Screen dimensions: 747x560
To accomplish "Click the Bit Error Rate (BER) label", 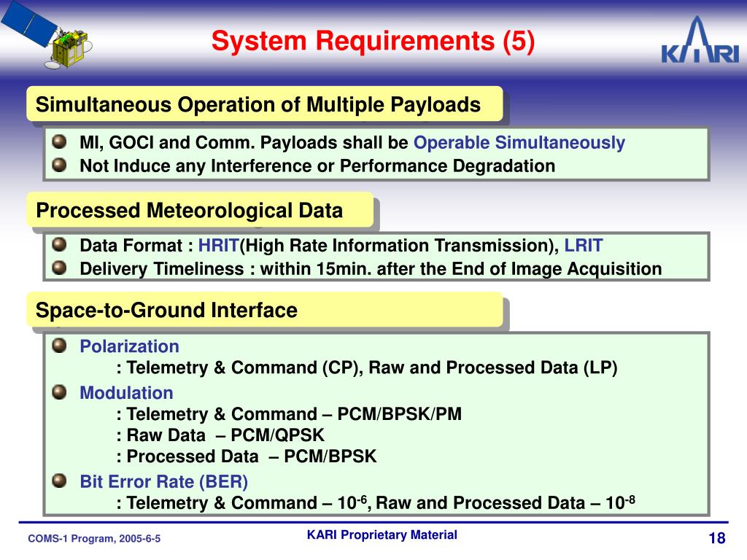I will 164,481.
